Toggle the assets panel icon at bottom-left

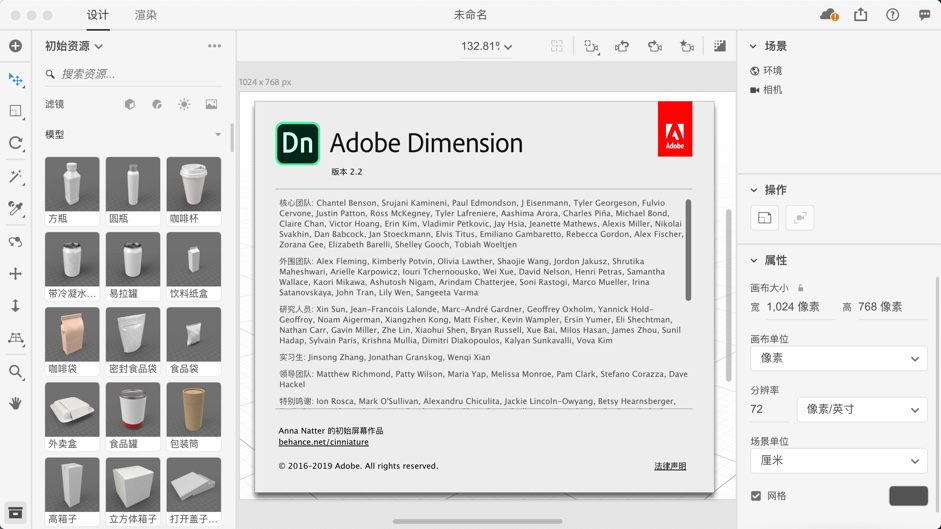click(x=16, y=513)
